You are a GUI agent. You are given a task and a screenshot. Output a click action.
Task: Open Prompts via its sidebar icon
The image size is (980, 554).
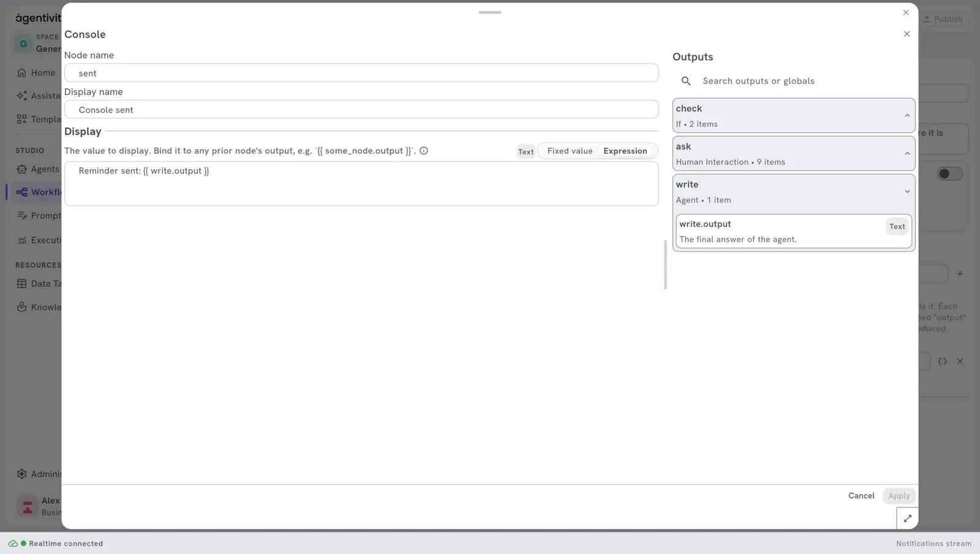tap(22, 216)
